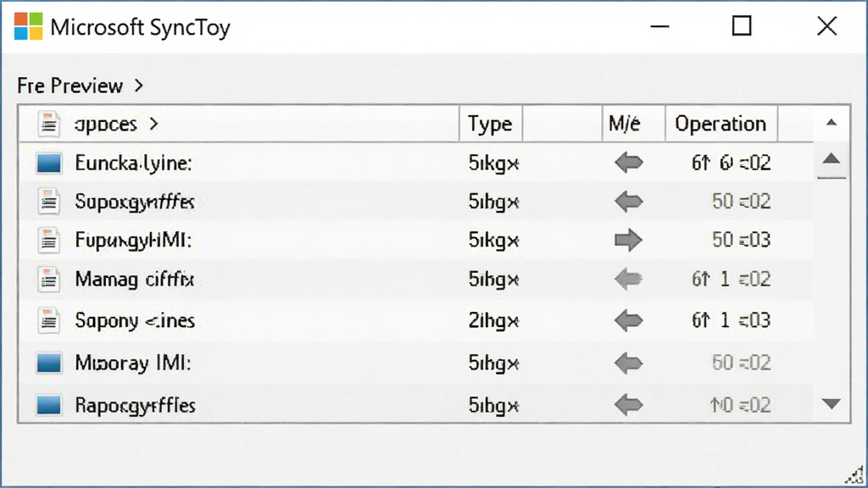Viewport: 868px width, 488px height.
Task: Click the 50 =03 operation in FupuxgyHMI row
Action: tap(741, 240)
